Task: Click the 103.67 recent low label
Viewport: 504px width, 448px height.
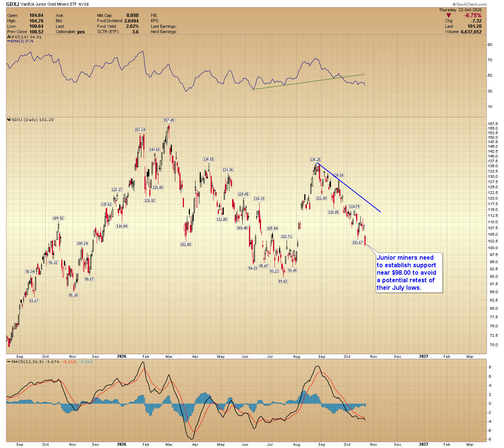Action: click(x=357, y=243)
